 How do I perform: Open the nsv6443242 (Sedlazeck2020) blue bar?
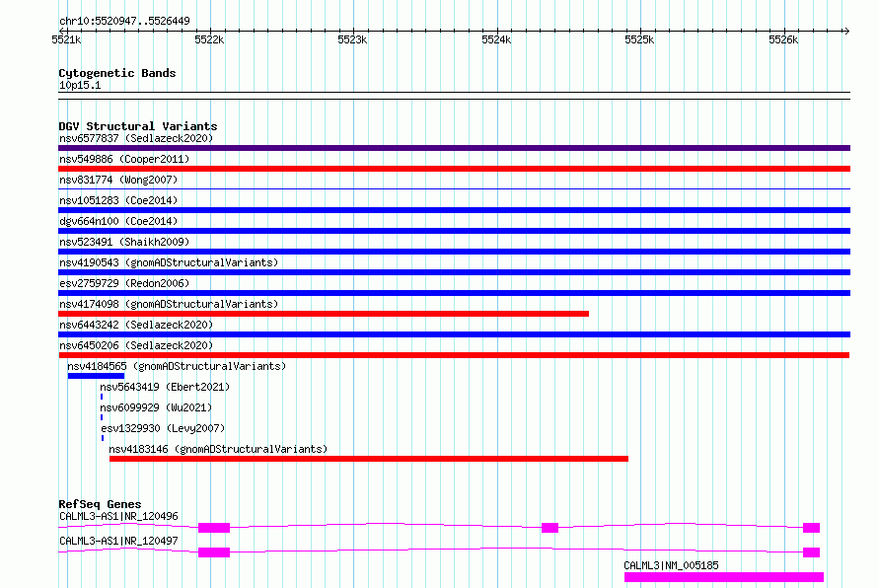(x=454, y=334)
